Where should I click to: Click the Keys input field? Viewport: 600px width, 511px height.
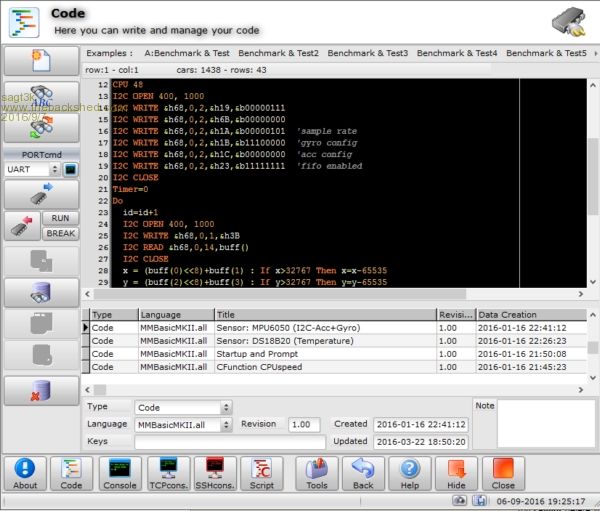229,441
